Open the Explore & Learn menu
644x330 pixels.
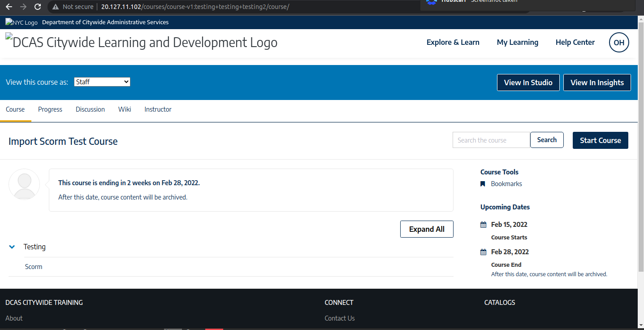453,42
